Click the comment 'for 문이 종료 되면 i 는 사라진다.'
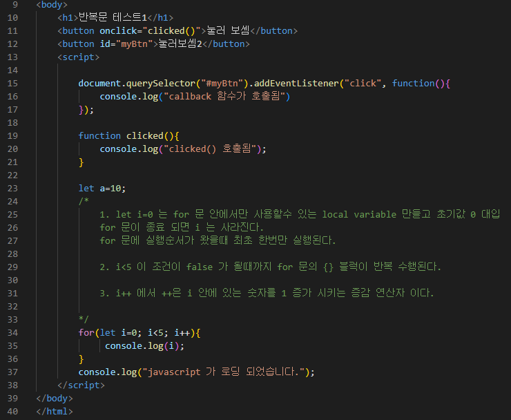 click(182, 227)
